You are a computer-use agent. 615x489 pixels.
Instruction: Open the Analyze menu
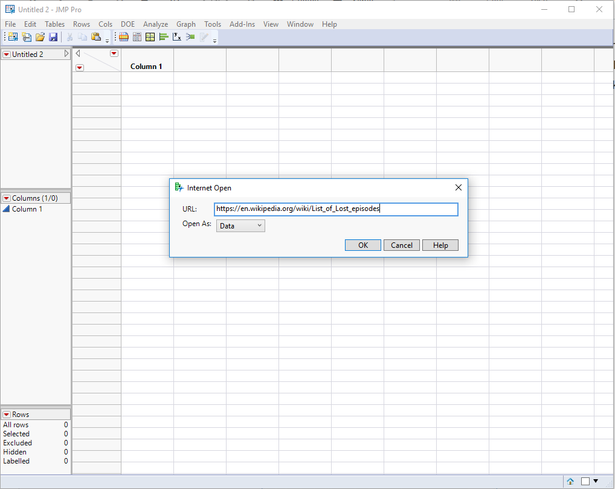155,24
